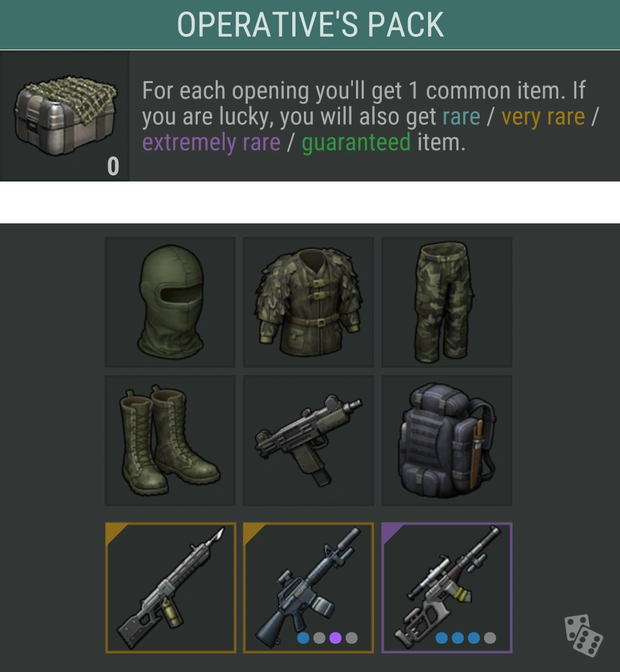Click the "extremely rare" purple text
The image size is (620, 672).
pyautogui.click(x=211, y=142)
